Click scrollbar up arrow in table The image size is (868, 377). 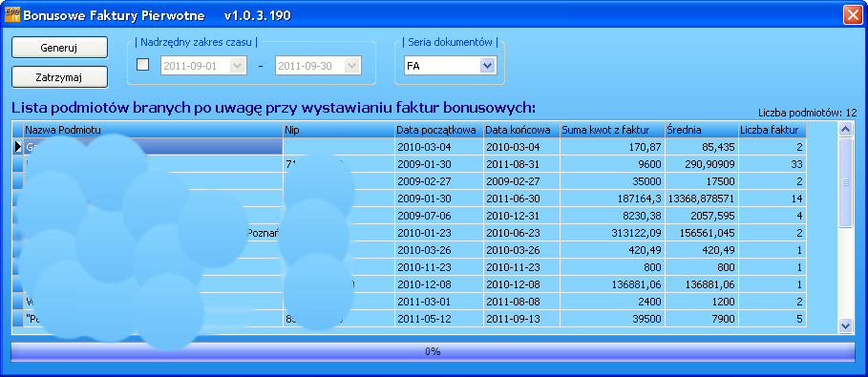tap(845, 130)
